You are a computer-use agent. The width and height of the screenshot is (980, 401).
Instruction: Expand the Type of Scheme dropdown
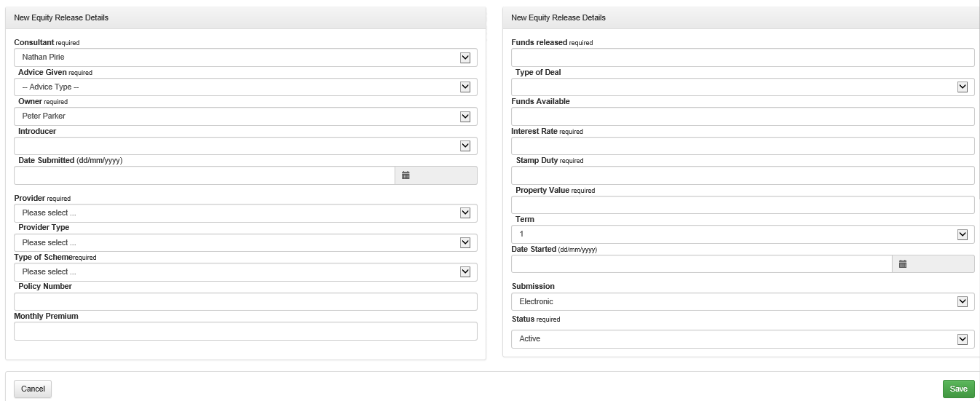coord(245,272)
